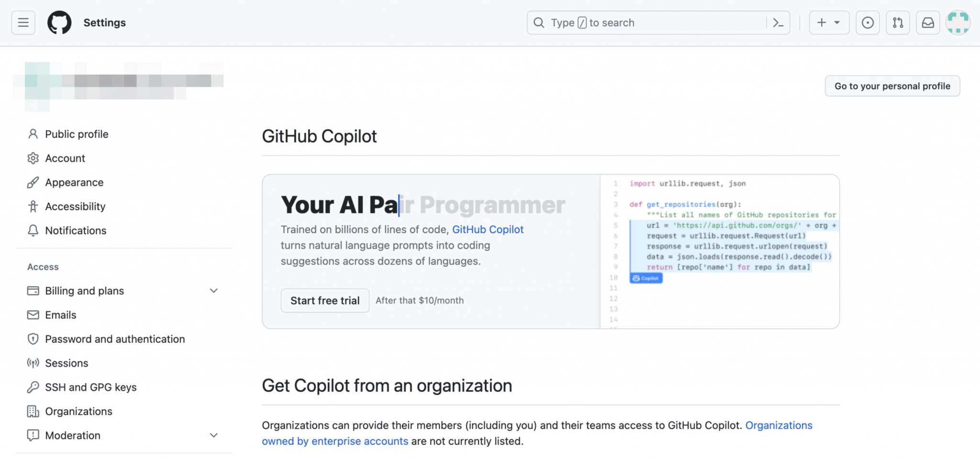Image resolution: width=980 pixels, height=461 pixels.
Task: Open the Organizations settings page
Action: click(78, 411)
